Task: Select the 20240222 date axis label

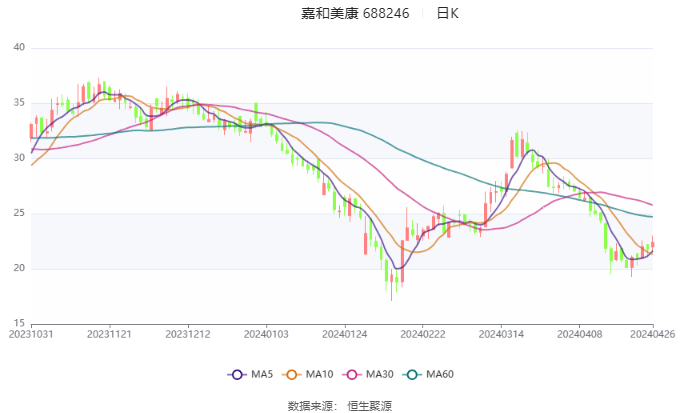Action: point(421,333)
